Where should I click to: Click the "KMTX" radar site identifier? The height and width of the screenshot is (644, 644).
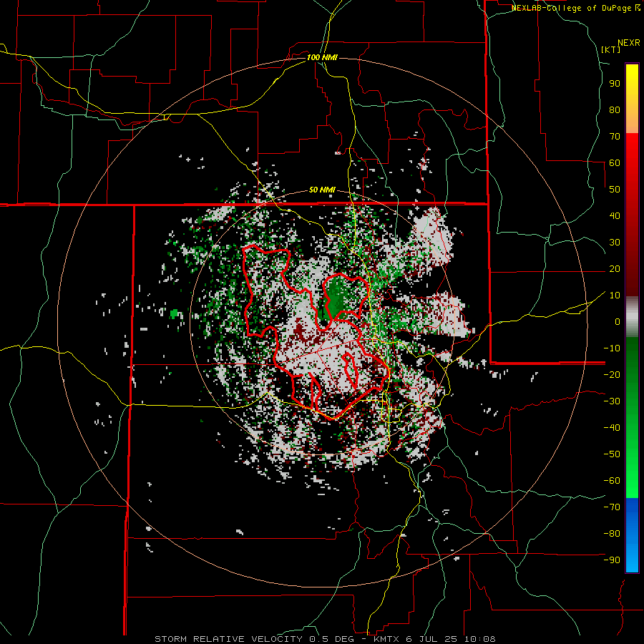coord(387,639)
